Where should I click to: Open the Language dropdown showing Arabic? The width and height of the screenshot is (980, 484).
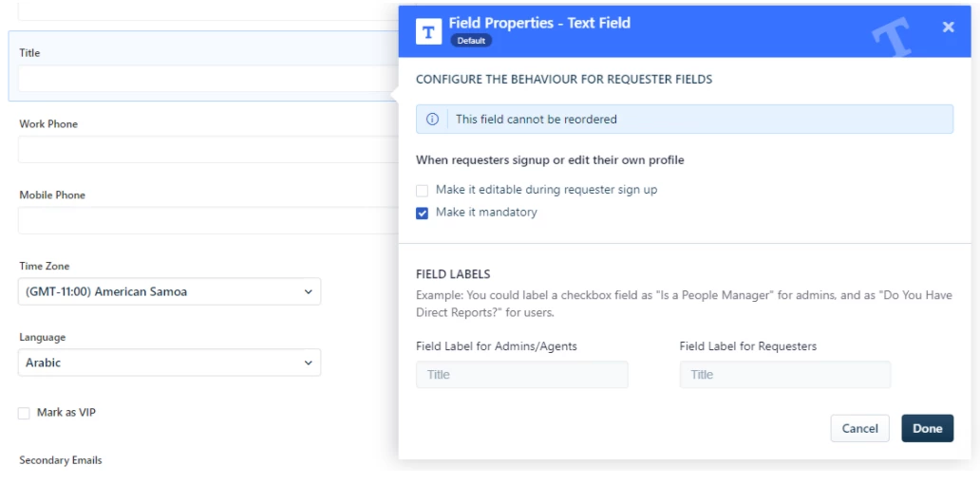click(169, 363)
